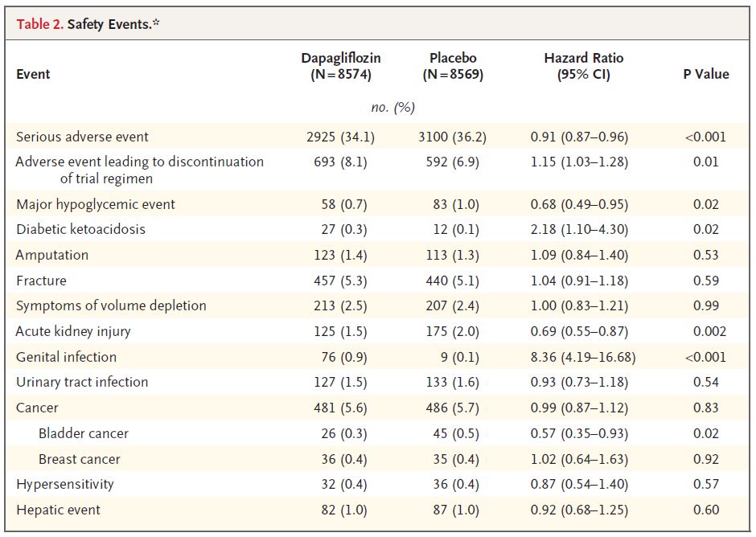The width and height of the screenshot is (756, 537).
Task: Click the Genital infection row label
Action: [x=66, y=357]
